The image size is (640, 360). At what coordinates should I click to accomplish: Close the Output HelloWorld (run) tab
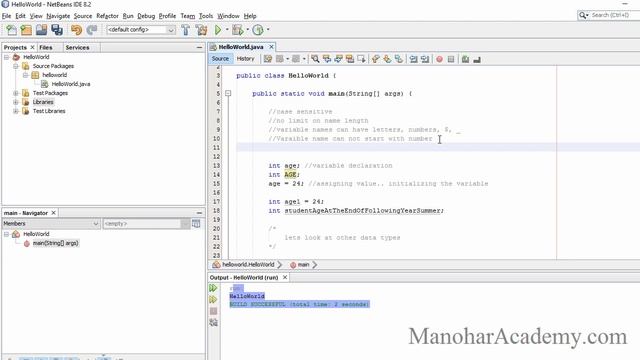click(x=285, y=277)
